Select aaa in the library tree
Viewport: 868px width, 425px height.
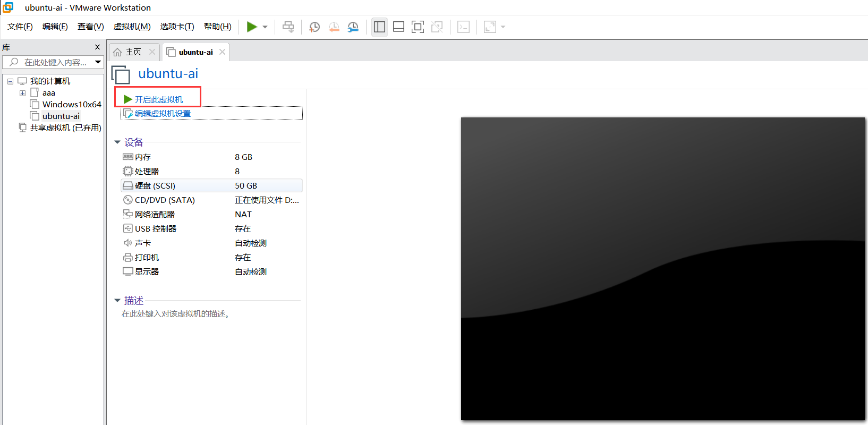(x=49, y=93)
